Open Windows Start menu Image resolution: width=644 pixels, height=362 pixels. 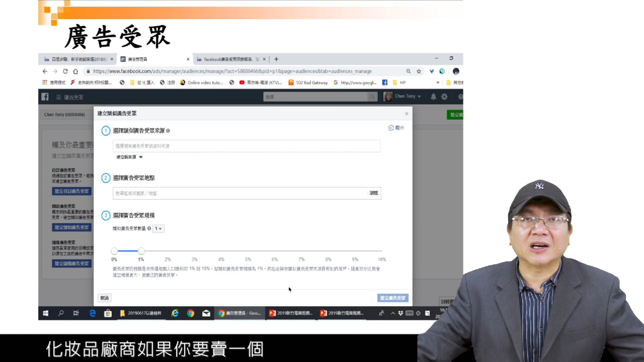pyautogui.click(x=46, y=313)
